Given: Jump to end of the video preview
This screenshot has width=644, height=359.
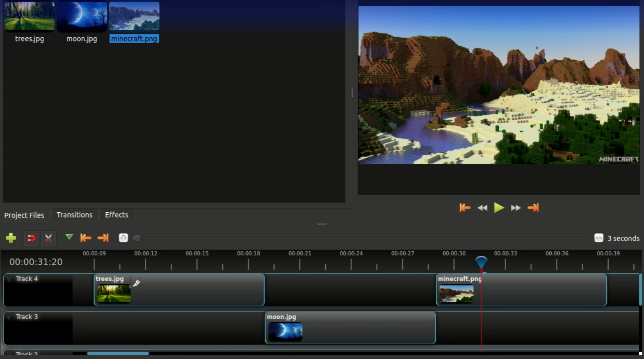Looking at the screenshot, I should pos(533,208).
